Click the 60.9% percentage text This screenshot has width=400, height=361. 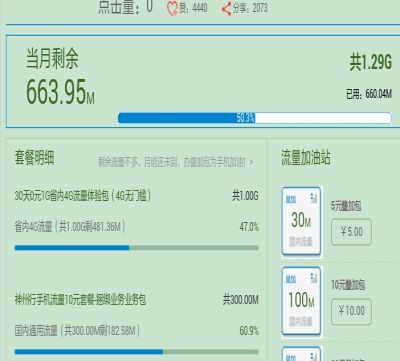(249, 331)
